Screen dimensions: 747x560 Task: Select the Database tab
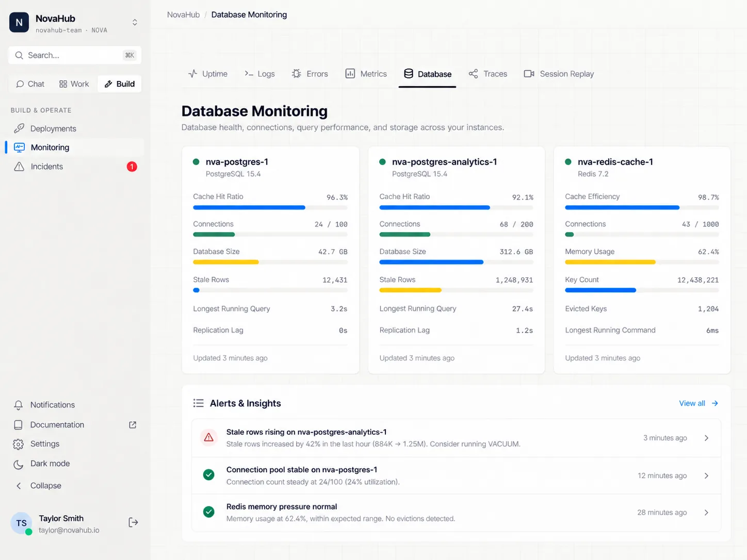[x=428, y=74]
